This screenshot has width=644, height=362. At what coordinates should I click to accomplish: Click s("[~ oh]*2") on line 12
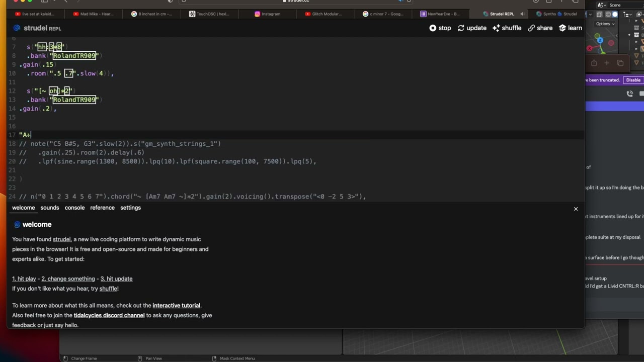pos(50,91)
